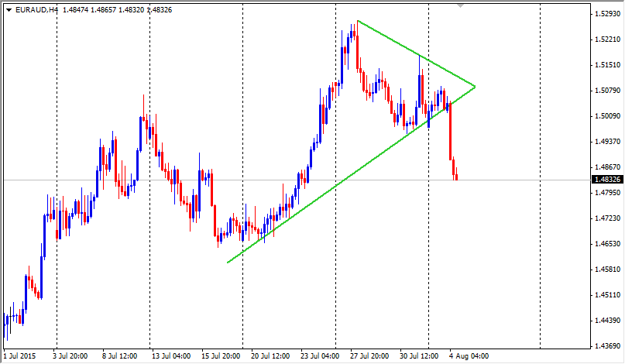Click the 1.43690 price scale label
This screenshot has height=364, width=625.
(x=607, y=346)
